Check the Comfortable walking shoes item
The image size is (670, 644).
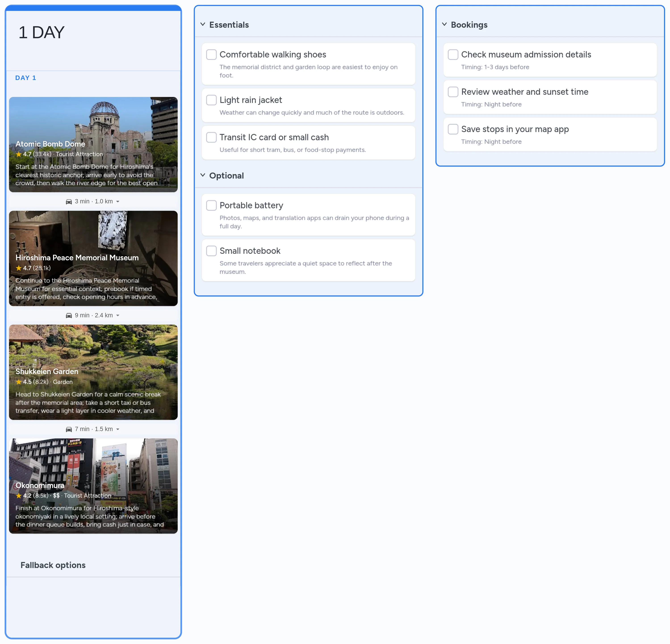click(x=211, y=54)
